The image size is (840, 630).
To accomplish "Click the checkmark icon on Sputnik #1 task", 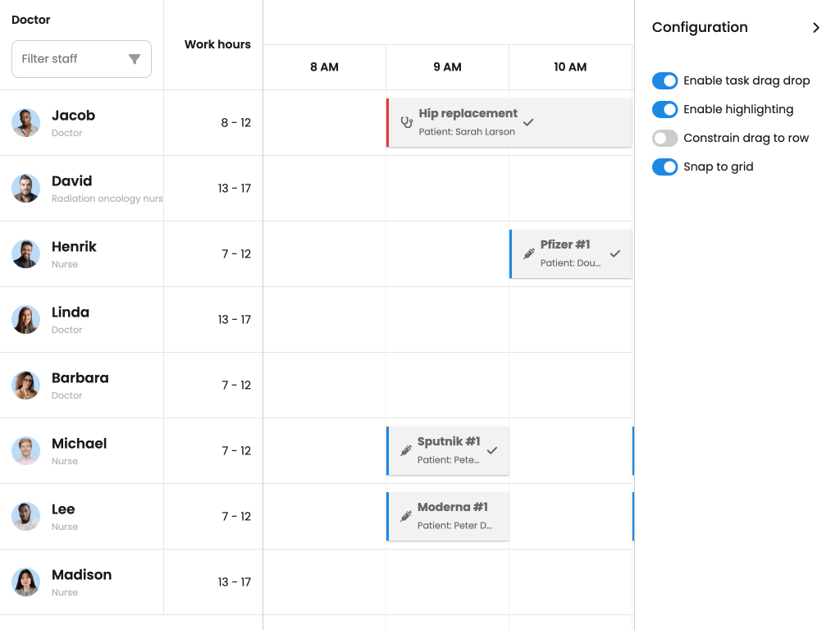I will 493,450.
